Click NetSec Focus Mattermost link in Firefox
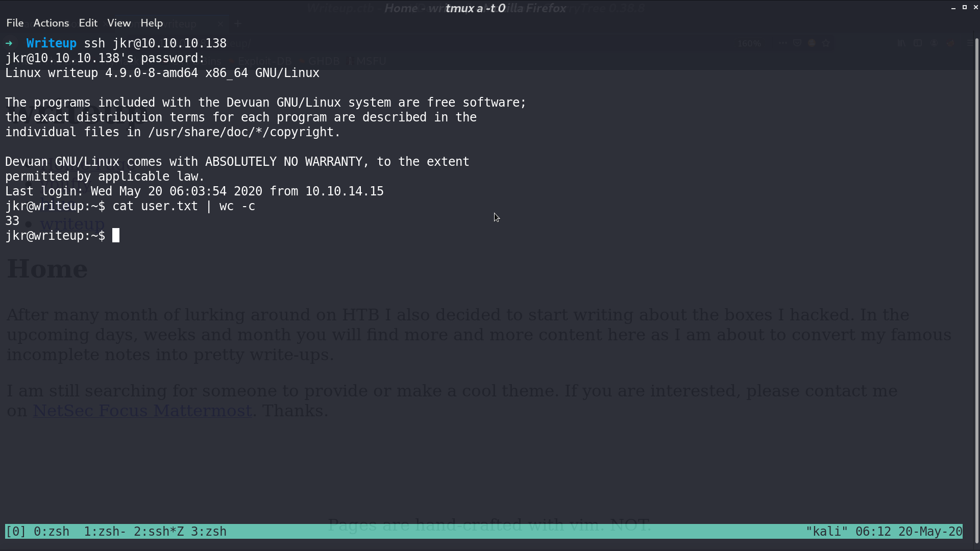This screenshot has height=551, width=980. pyautogui.click(x=142, y=411)
